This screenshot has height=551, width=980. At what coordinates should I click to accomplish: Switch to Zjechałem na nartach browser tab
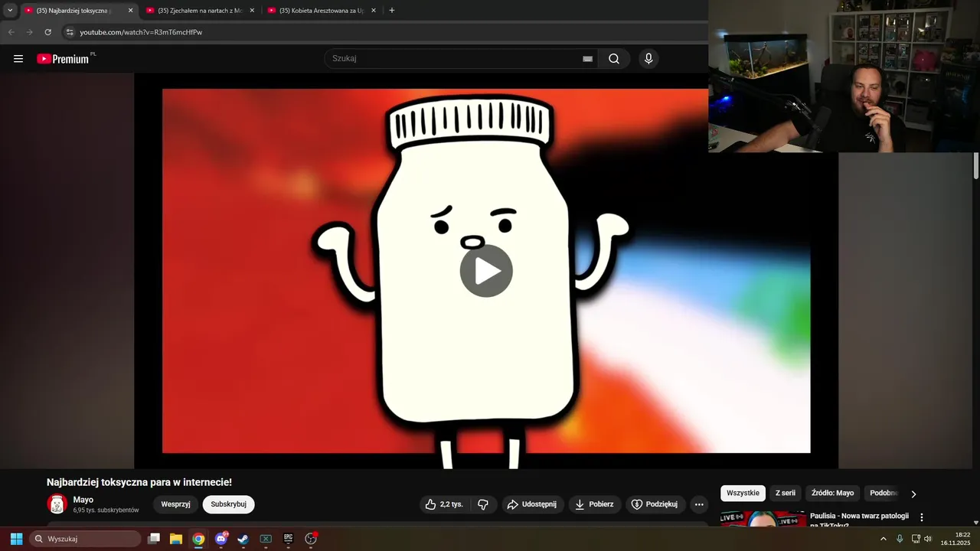point(199,11)
